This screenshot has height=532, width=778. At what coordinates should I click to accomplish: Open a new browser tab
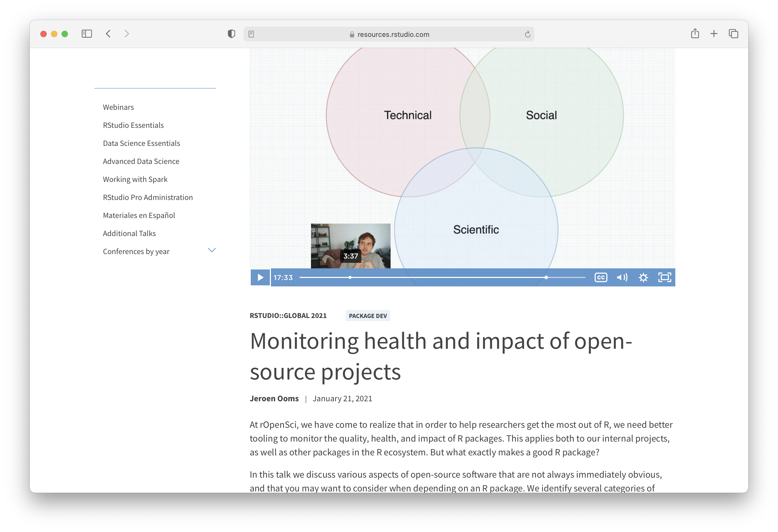click(x=714, y=33)
